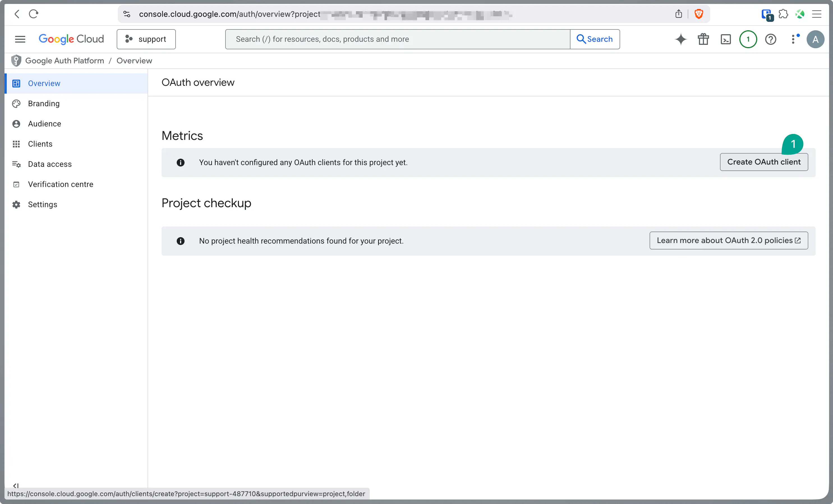Focus the resources search input field

(397, 39)
